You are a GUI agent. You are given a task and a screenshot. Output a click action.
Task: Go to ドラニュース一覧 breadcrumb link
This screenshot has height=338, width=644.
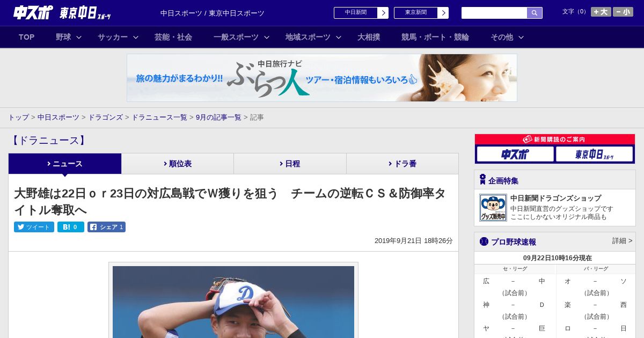coord(159,117)
